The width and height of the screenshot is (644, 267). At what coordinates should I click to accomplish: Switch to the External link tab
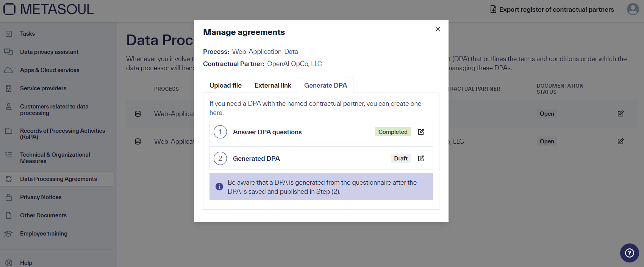click(273, 85)
